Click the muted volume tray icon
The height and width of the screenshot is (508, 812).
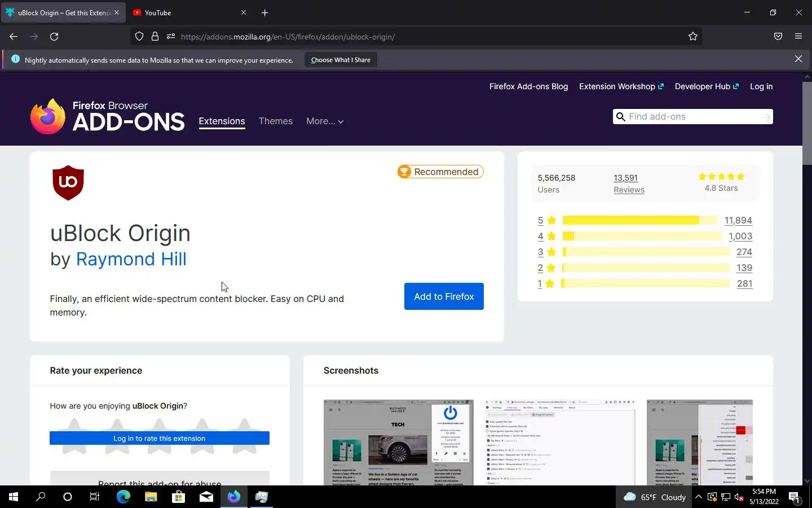point(739,497)
